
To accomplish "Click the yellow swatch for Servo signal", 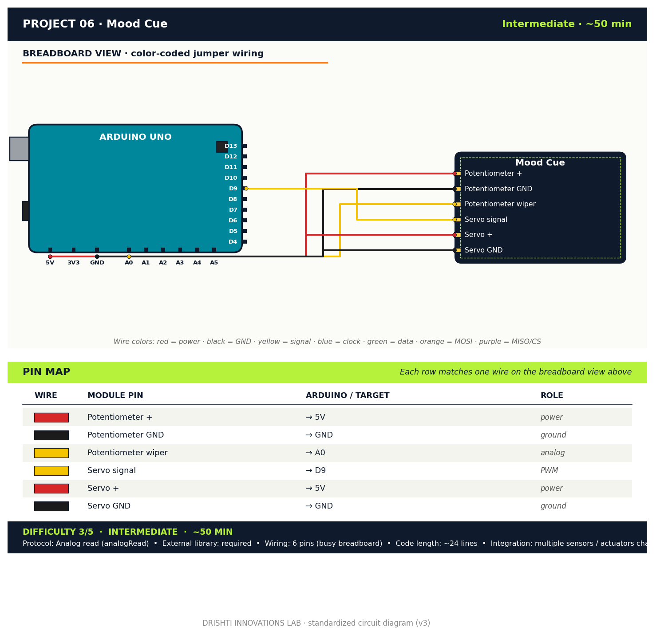I will pos(51,471).
